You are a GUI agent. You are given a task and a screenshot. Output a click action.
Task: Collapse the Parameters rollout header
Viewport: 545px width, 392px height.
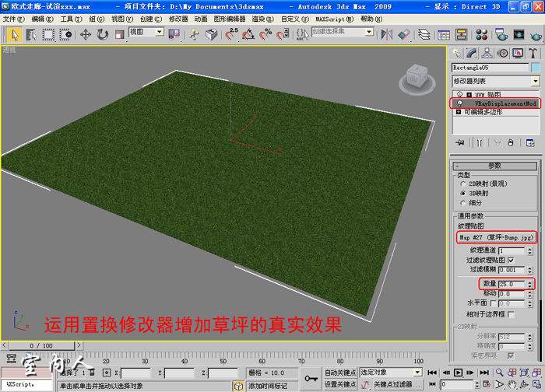(496, 165)
